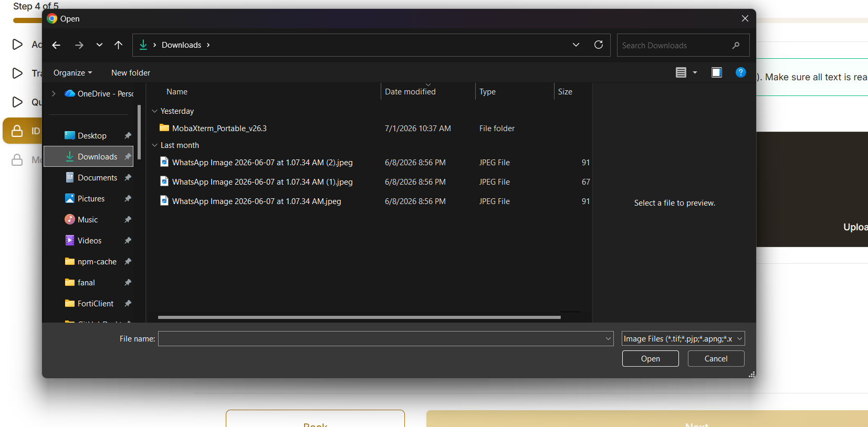Click pin icon next to Desktop

(x=128, y=136)
